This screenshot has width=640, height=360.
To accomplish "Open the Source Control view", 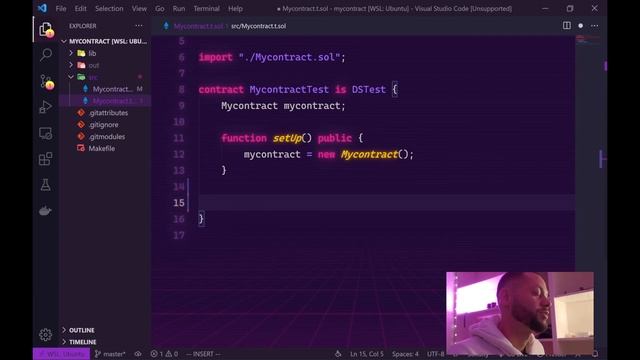I will 46,81.
